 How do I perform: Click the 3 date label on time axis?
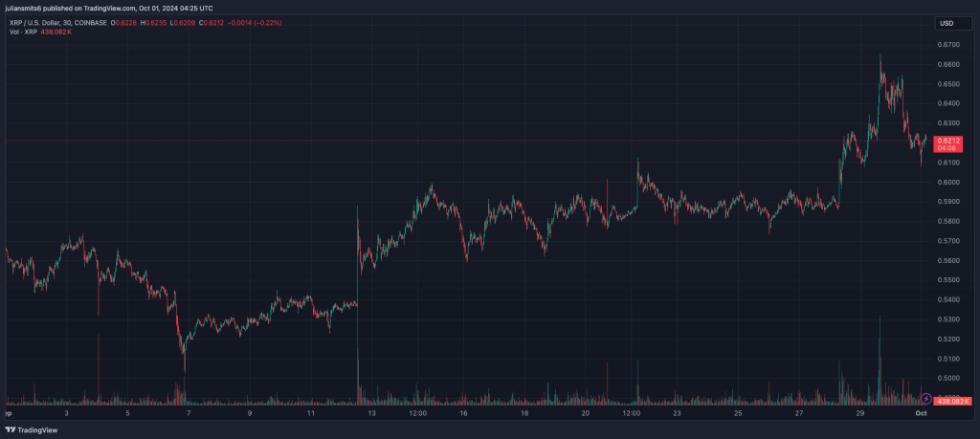coord(66,413)
